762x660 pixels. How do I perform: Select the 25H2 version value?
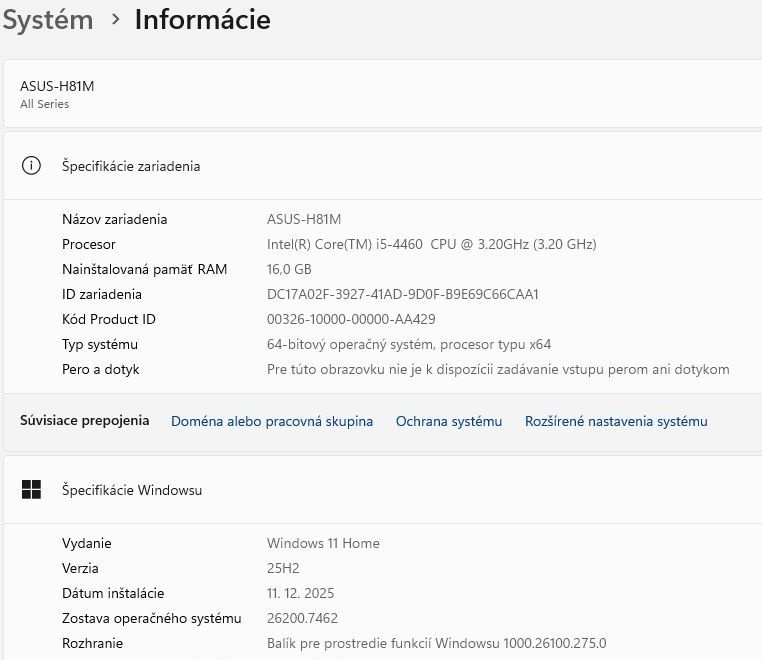(x=283, y=568)
